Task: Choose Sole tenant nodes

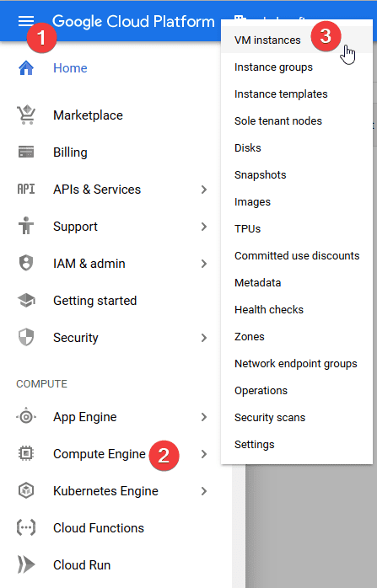Action: coord(297,121)
